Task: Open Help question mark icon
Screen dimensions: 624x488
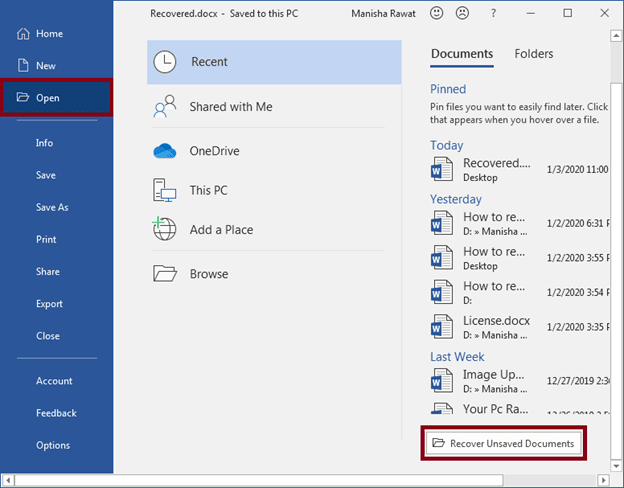Action: click(493, 13)
